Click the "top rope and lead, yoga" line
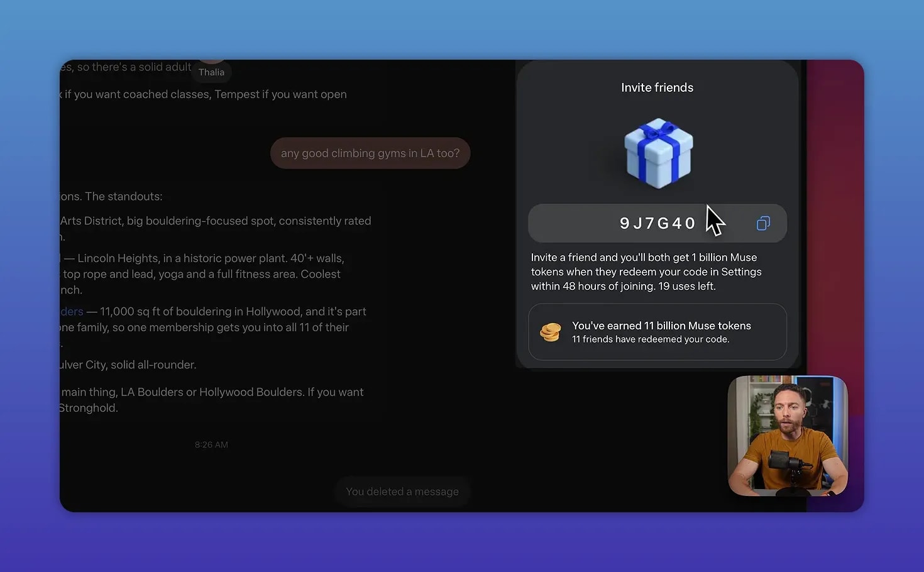 (201, 274)
